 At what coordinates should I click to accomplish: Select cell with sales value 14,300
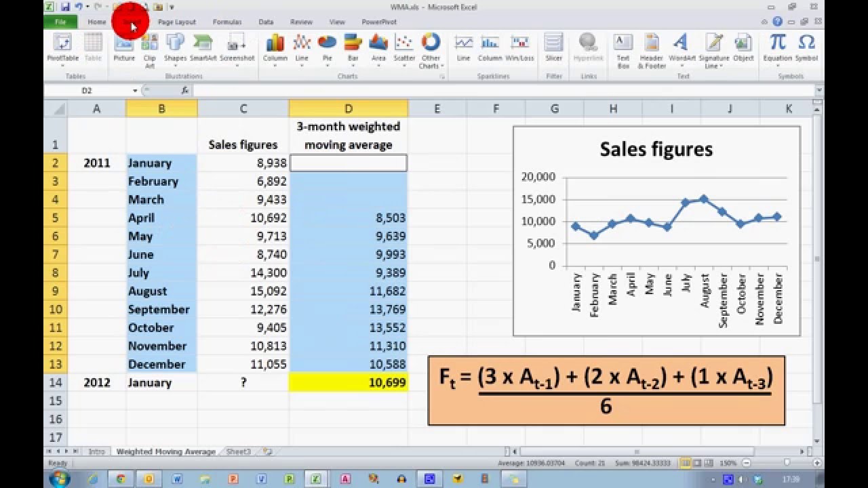[x=243, y=272]
